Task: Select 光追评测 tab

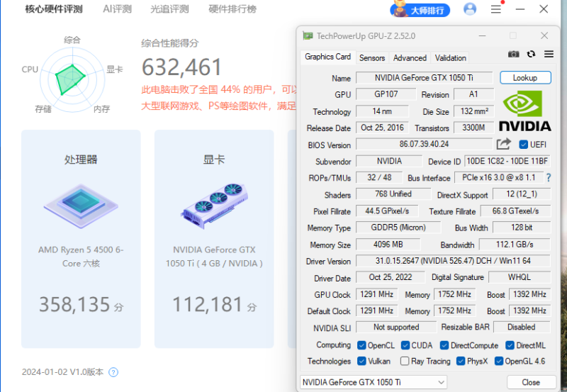Action: (x=169, y=9)
